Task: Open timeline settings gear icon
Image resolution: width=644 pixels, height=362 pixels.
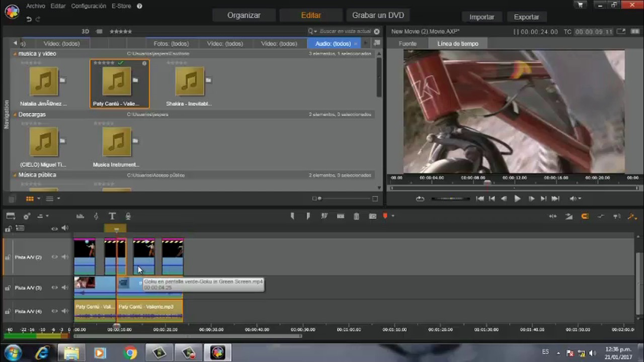Action: point(27,216)
